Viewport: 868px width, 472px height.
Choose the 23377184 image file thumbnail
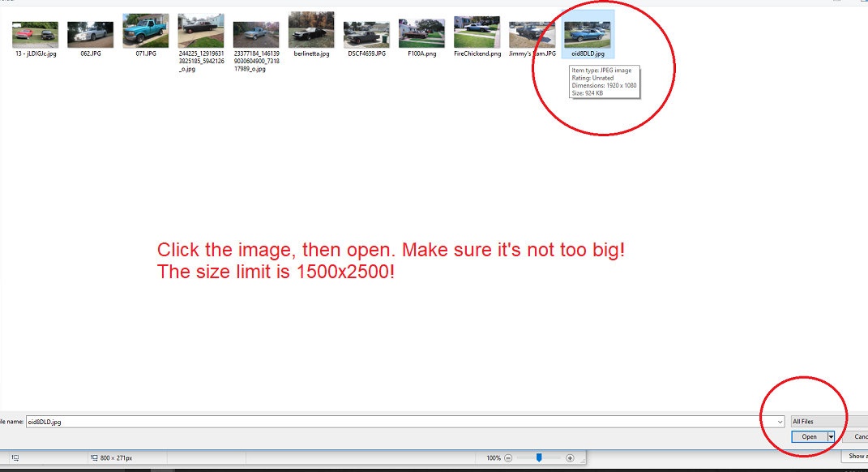pos(255,35)
